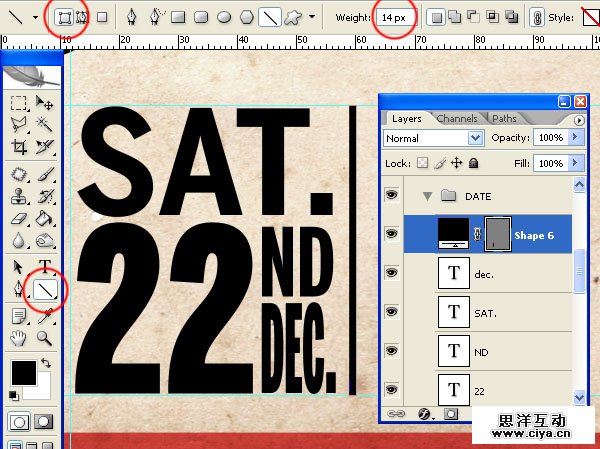
Task: Select the Blur tool
Action: pyautogui.click(x=18, y=241)
